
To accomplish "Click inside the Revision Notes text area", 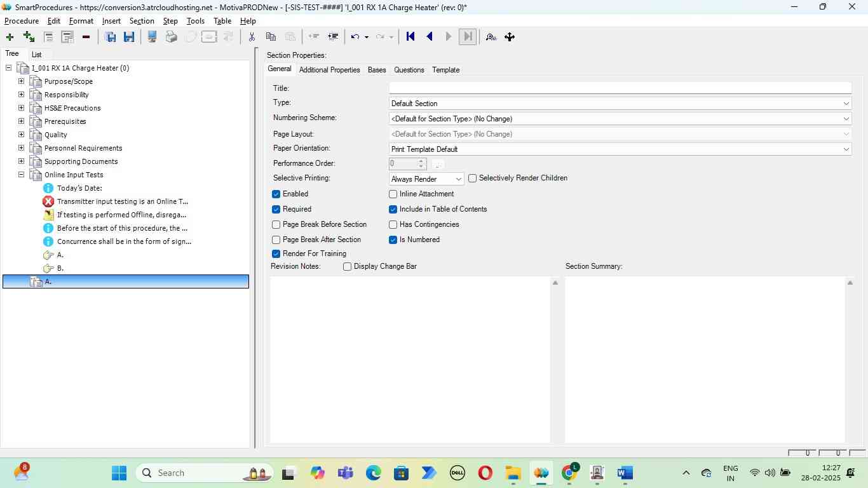I will pyautogui.click(x=410, y=360).
